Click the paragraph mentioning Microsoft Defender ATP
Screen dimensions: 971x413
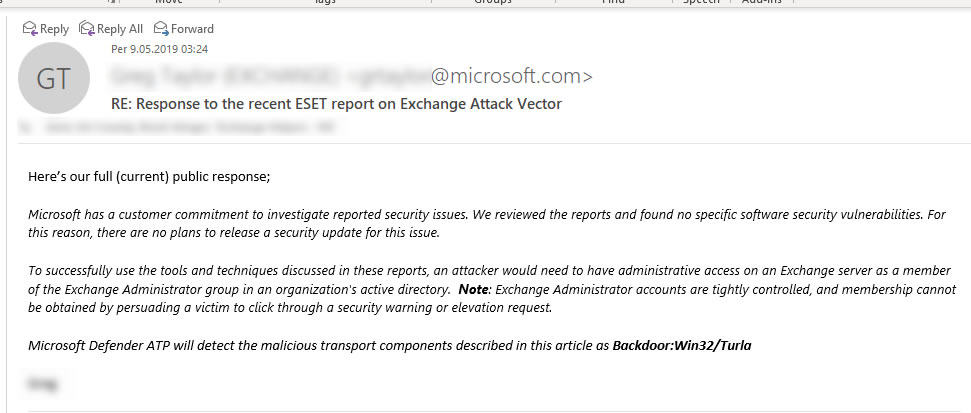[x=390, y=346]
